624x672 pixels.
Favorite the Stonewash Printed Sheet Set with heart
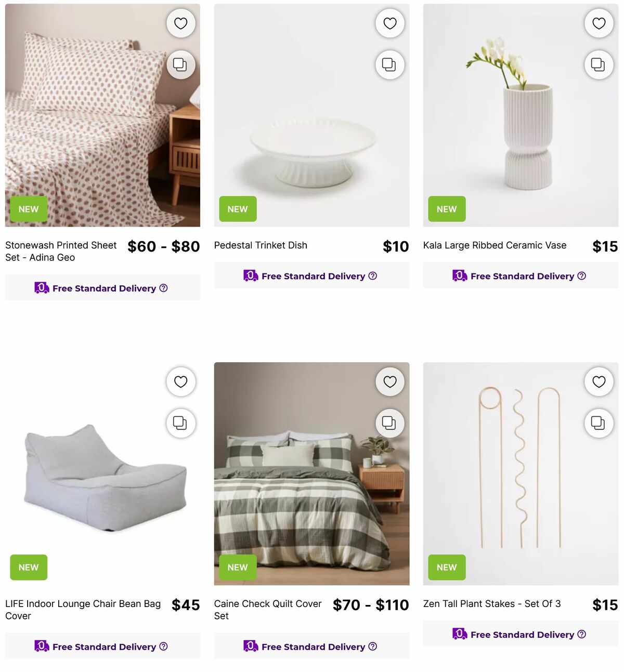point(180,23)
